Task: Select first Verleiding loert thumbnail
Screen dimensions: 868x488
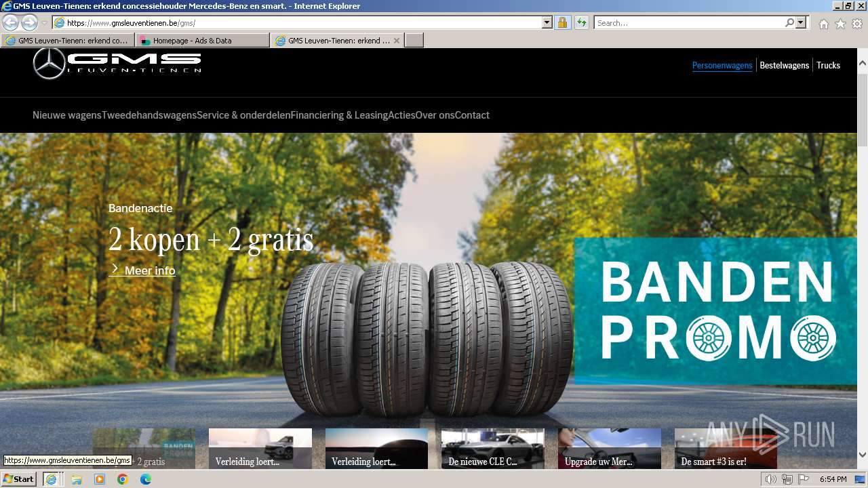Action: coord(260,449)
